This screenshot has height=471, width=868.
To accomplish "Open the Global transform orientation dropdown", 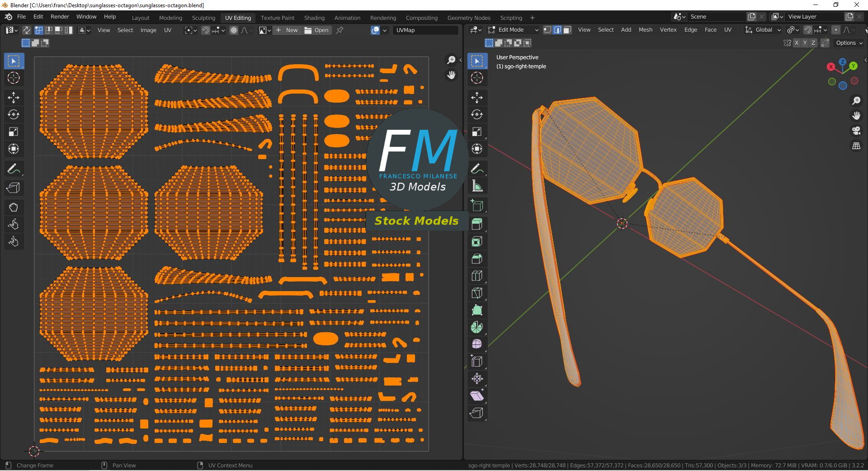I will coord(763,30).
